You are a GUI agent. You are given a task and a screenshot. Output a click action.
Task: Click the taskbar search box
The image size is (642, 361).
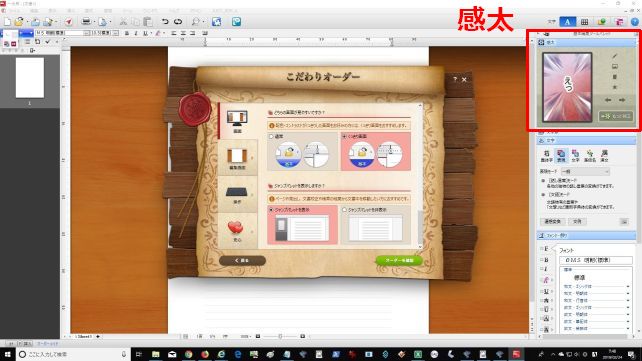coord(73,354)
